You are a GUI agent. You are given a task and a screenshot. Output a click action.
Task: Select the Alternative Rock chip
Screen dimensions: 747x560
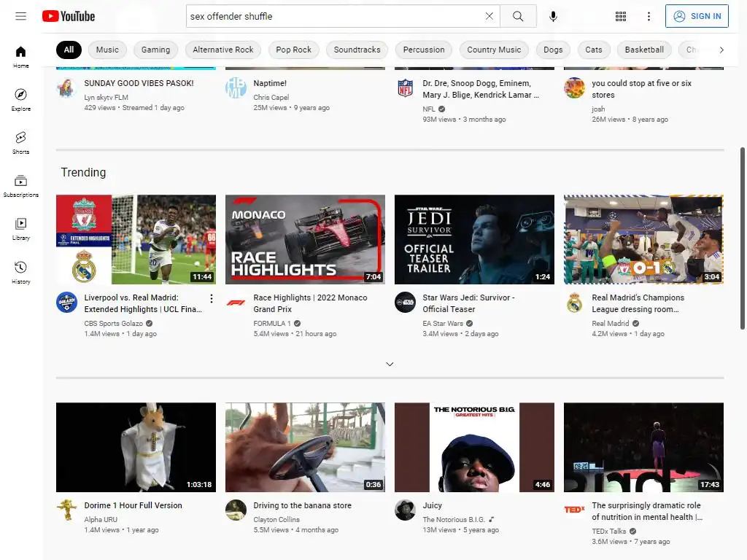pyautogui.click(x=223, y=50)
